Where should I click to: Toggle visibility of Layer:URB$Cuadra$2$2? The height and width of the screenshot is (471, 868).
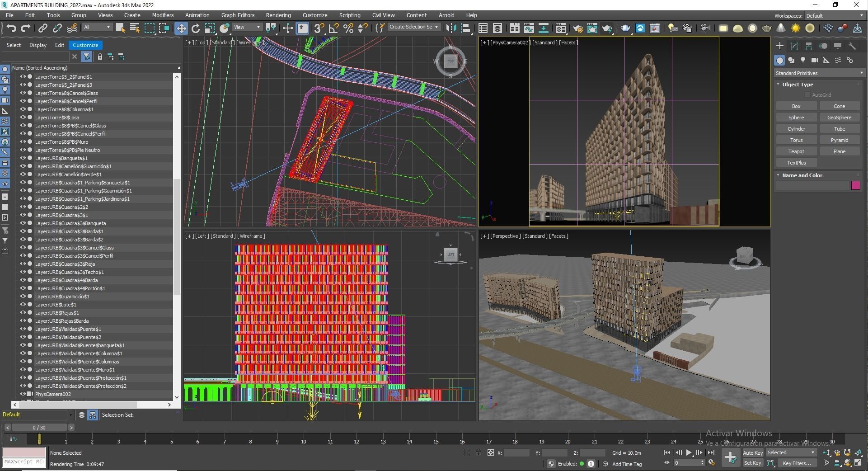[x=23, y=207]
